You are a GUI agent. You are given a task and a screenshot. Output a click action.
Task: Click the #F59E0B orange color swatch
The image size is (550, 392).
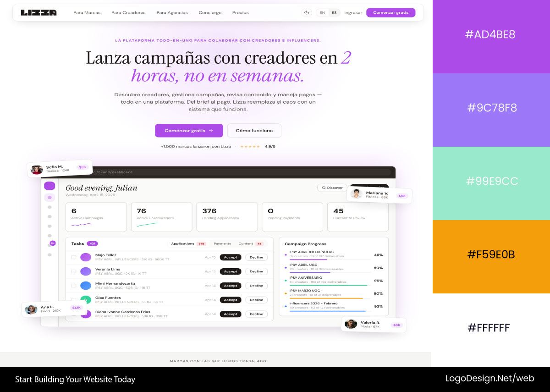(x=491, y=257)
